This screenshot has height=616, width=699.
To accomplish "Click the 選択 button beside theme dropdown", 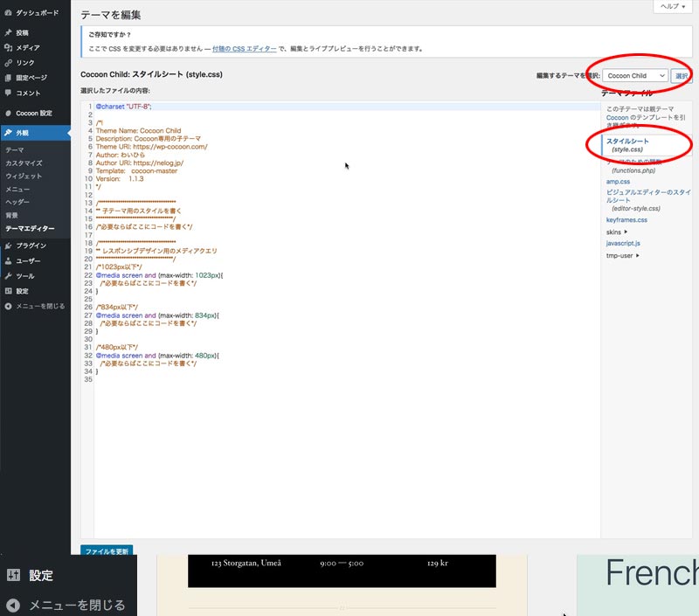I will (x=682, y=76).
